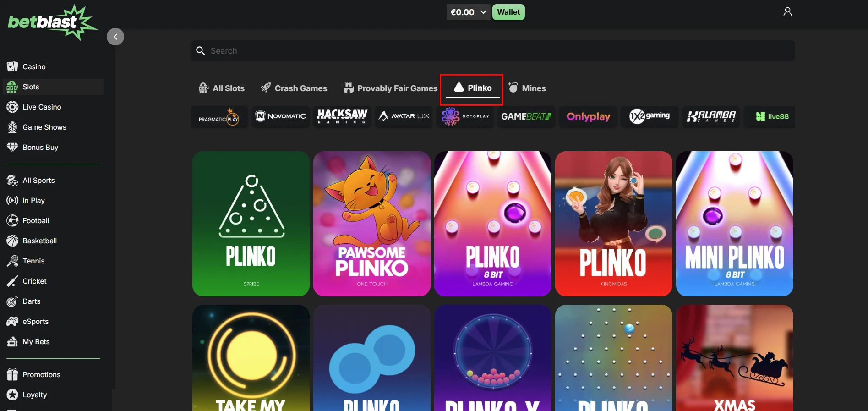Filter by Avatar UX provider
868x411 pixels.
[x=404, y=116]
